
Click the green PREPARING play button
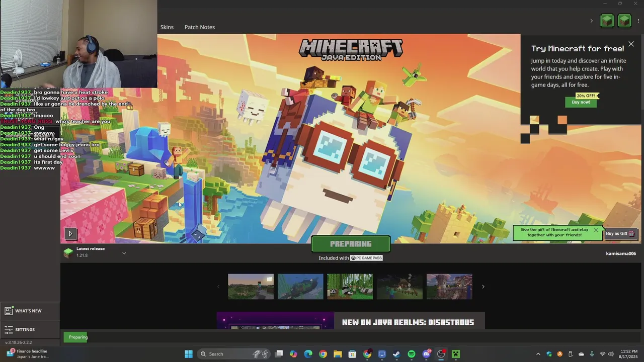(351, 244)
